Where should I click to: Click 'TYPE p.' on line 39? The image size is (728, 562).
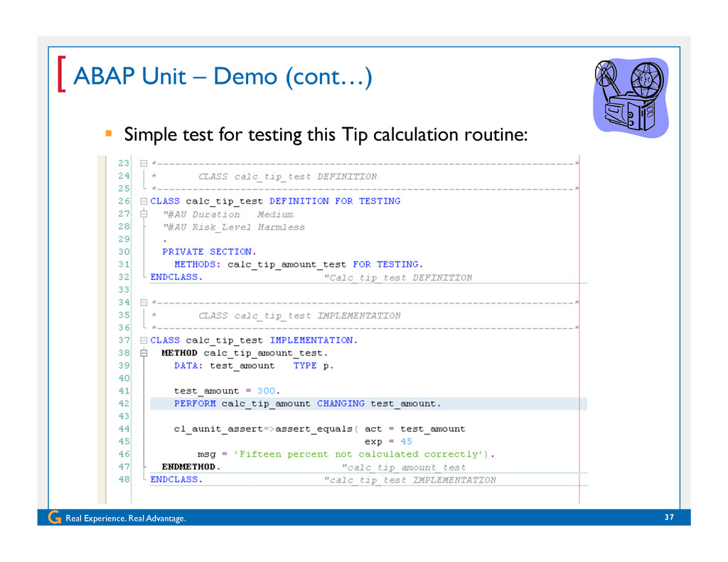click(x=314, y=366)
